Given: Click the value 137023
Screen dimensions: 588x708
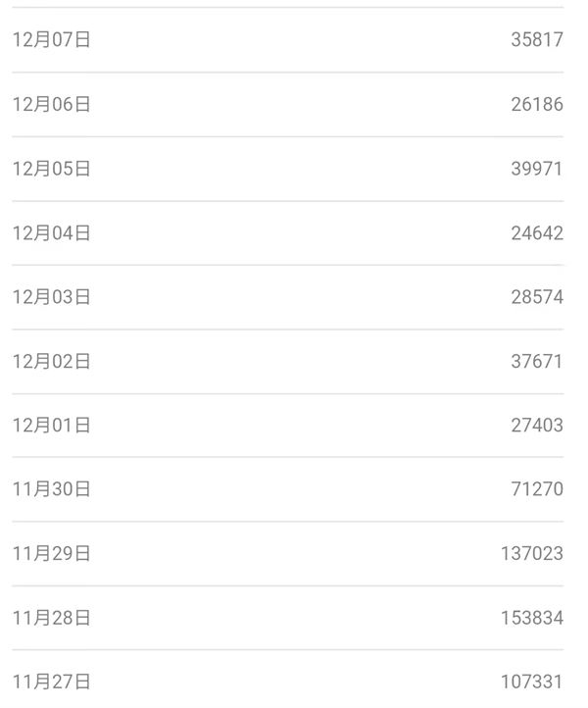Looking at the screenshot, I should pos(531,554).
